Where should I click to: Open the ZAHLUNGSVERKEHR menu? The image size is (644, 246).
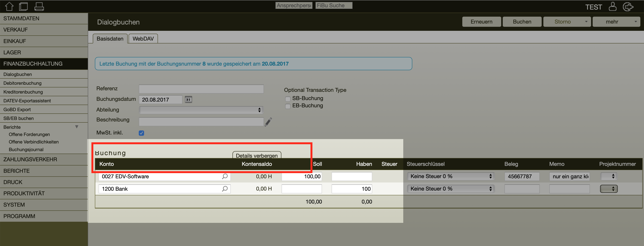tap(44, 159)
